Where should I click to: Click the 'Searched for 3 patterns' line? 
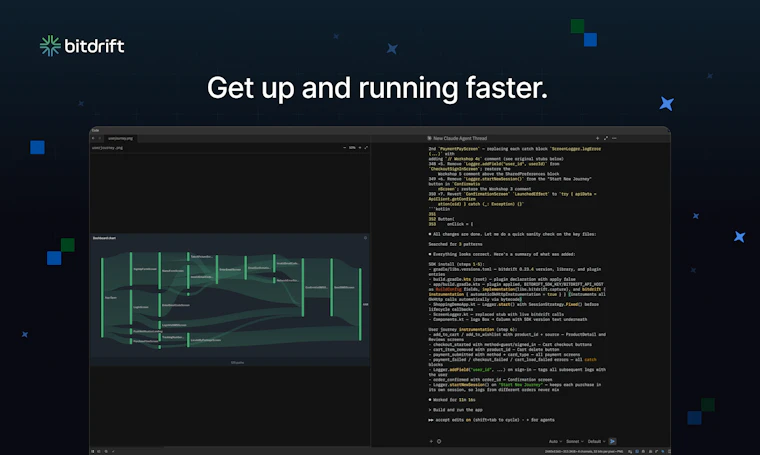coord(455,244)
